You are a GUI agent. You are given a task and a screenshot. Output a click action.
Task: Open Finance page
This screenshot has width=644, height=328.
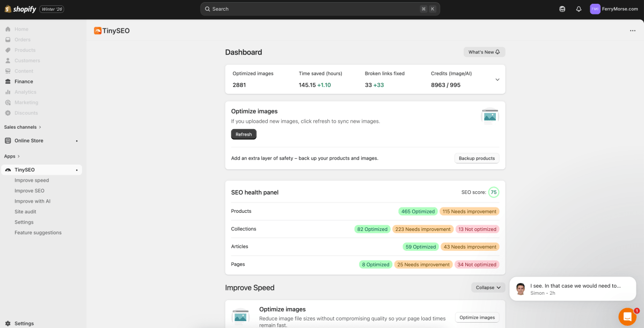(x=24, y=81)
